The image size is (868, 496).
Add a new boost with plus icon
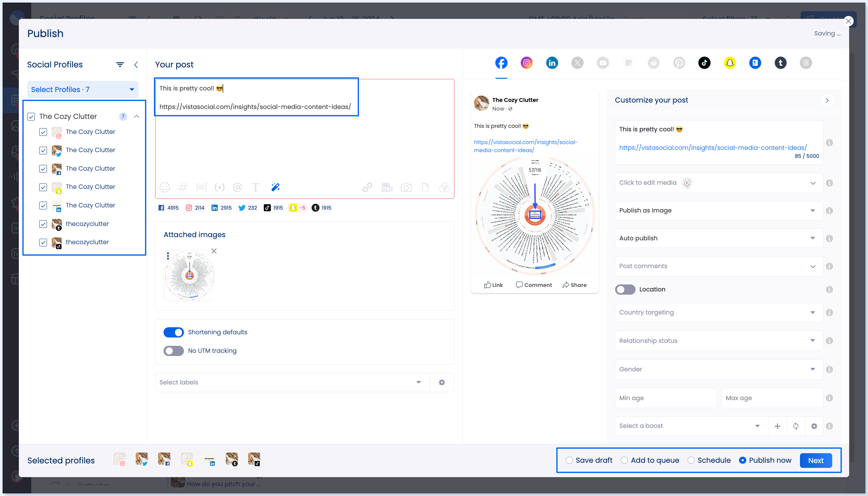click(x=777, y=426)
